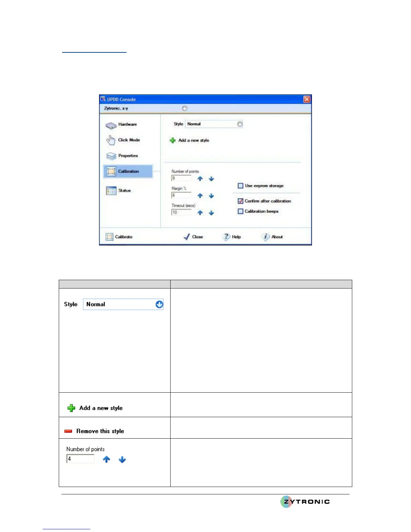The width and height of the screenshot is (411, 532).
Task: Open the About info icon
Action: (265, 237)
